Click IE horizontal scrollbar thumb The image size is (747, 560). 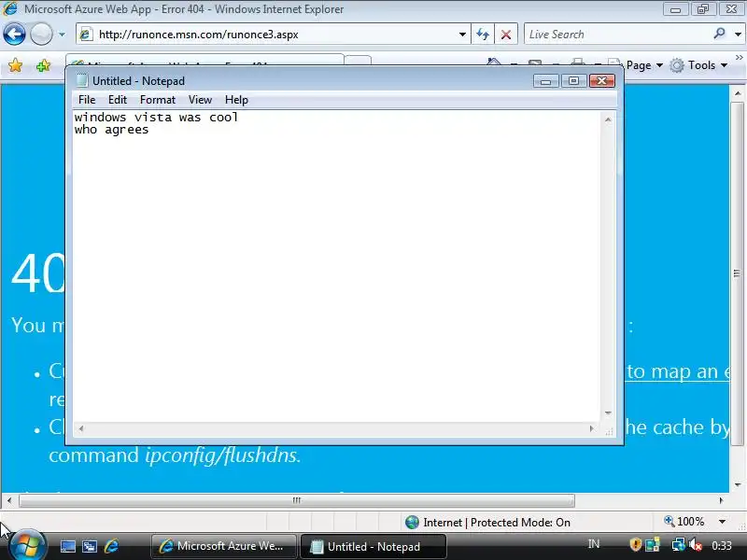(296, 500)
